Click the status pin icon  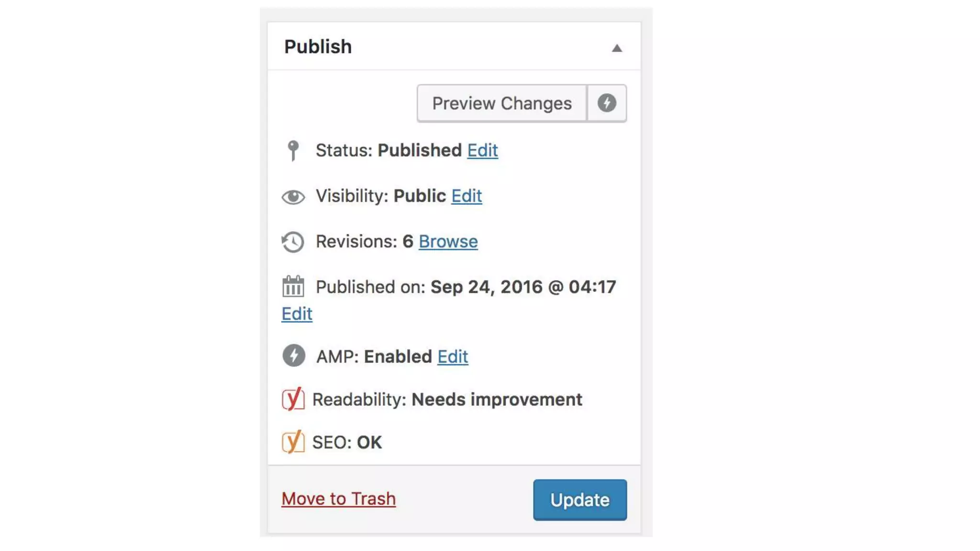(293, 151)
